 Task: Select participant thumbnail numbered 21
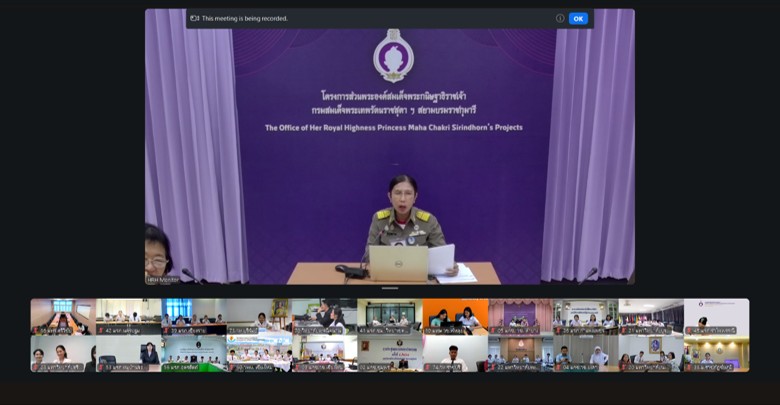(x=651, y=316)
